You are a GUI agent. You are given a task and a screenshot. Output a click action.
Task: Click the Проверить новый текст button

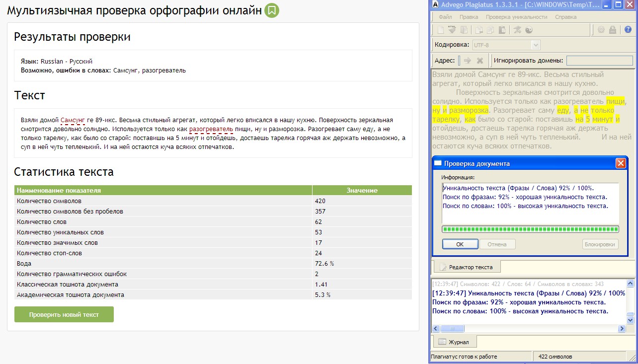coord(64,314)
